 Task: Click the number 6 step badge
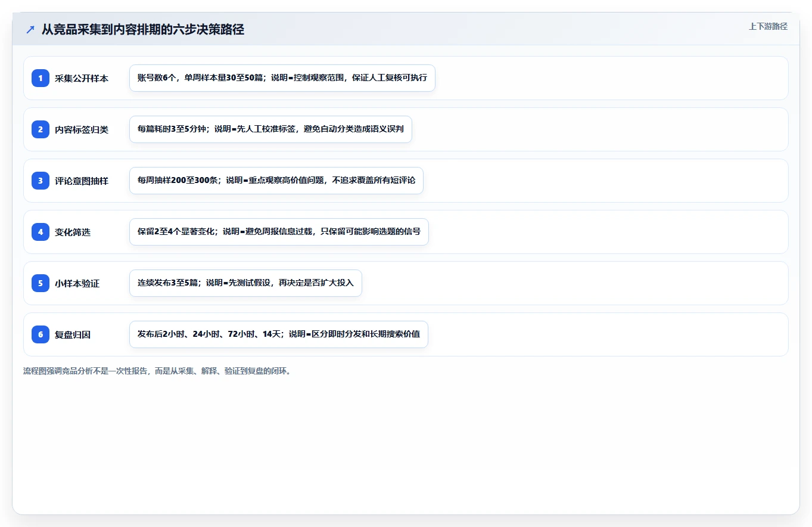[41, 334]
